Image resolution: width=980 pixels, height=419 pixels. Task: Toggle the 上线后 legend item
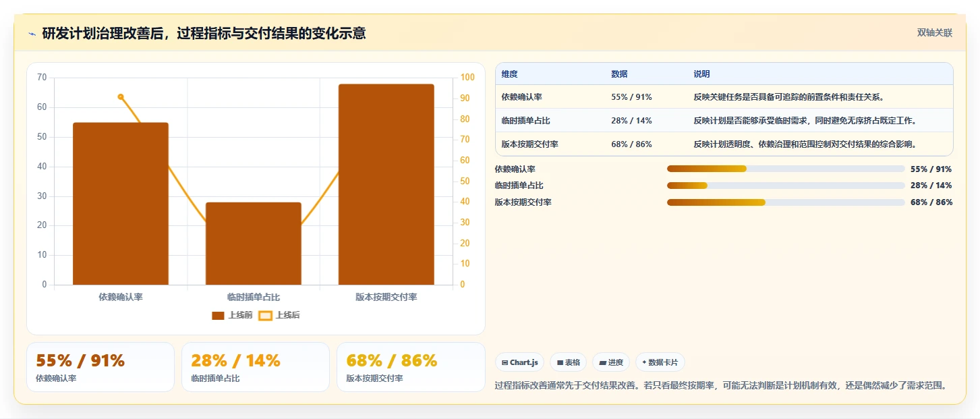click(x=280, y=315)
